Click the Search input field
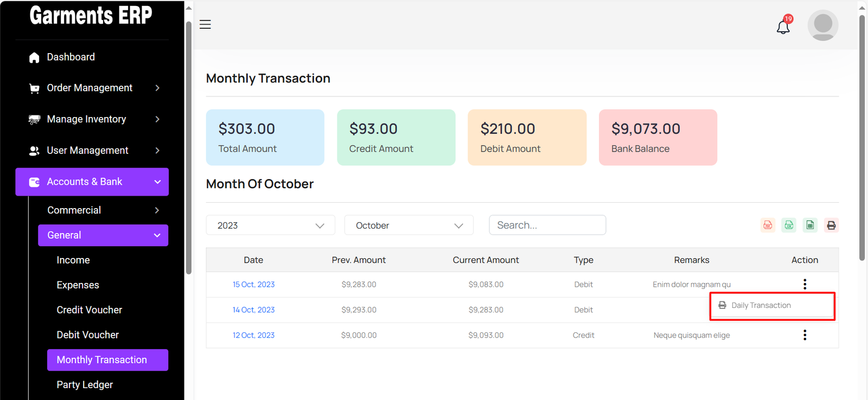Viewport: 868px width, 400px height. pos(547,225)
